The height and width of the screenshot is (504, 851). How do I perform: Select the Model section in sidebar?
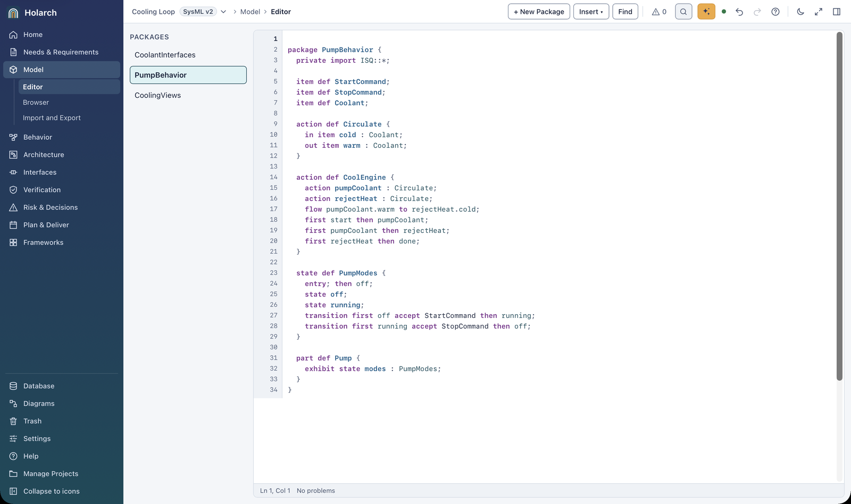(62, 70)
